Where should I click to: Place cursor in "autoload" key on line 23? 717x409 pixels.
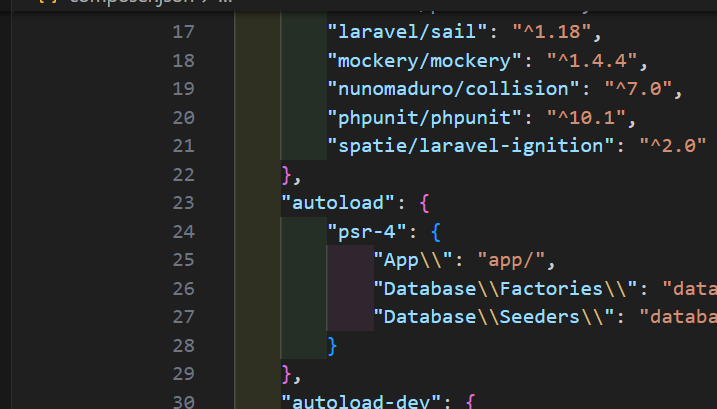pos(338,203)
